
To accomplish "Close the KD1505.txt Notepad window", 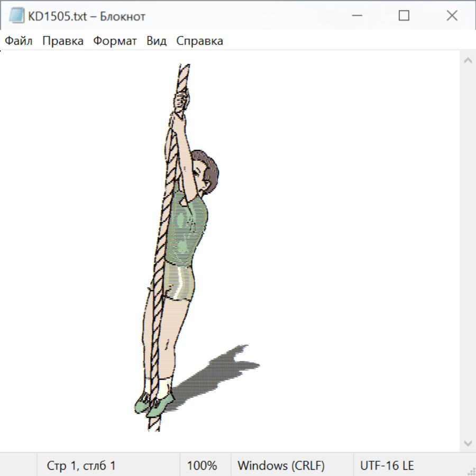I will tap(452, 16).
